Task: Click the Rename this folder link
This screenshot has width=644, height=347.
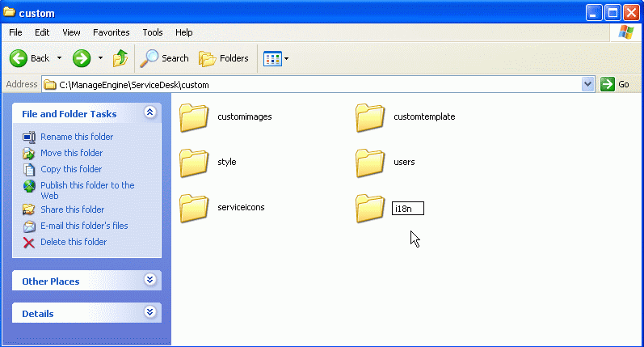Action: click(77, 137)
